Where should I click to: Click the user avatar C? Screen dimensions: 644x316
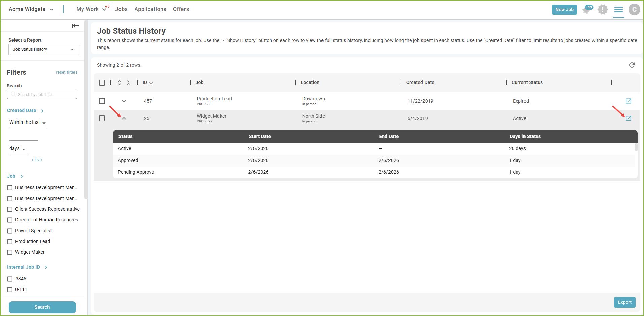coord(634,9)
